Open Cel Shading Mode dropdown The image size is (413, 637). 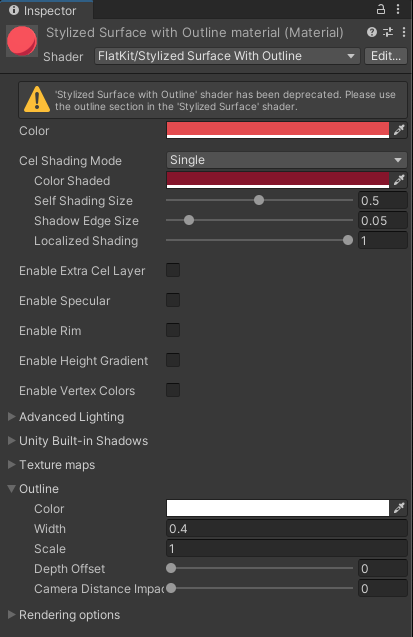(x=287, y=160)
